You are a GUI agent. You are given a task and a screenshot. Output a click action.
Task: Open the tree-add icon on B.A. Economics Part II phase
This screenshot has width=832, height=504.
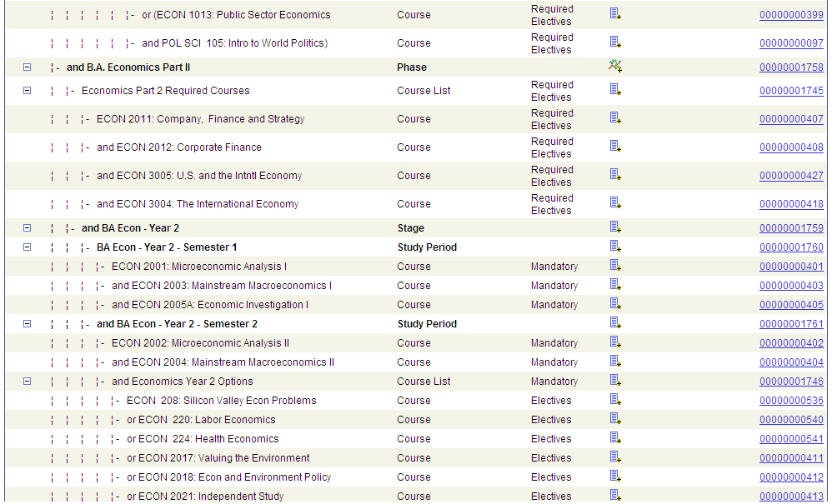tap(615, 67)
